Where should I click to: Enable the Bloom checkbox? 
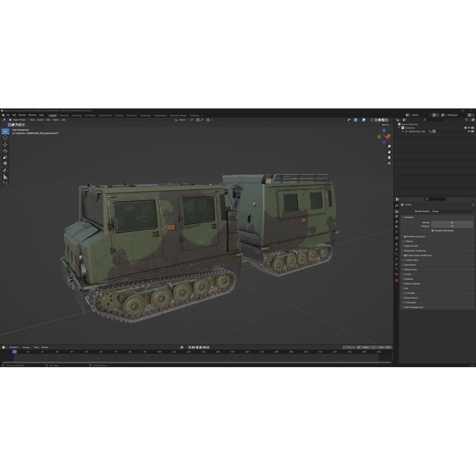[x=405, y=242]
